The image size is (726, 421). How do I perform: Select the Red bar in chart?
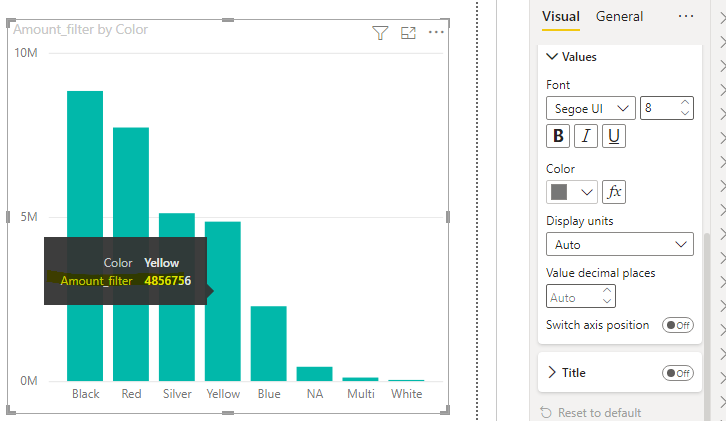(131, 254)
